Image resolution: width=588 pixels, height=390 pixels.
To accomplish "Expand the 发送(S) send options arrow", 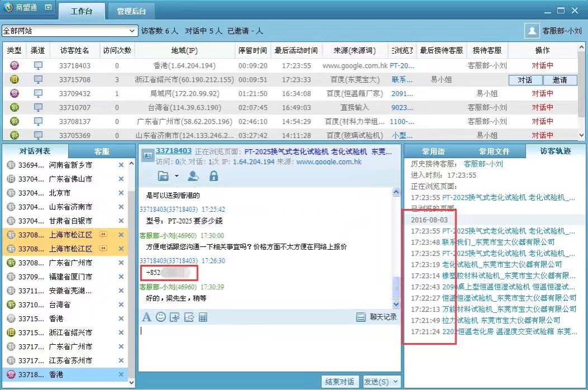I will click(396, 382).
